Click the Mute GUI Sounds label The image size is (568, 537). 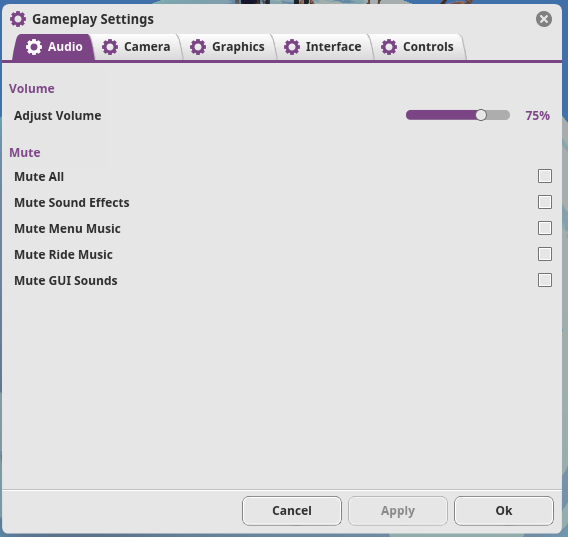tap(66, 281)
